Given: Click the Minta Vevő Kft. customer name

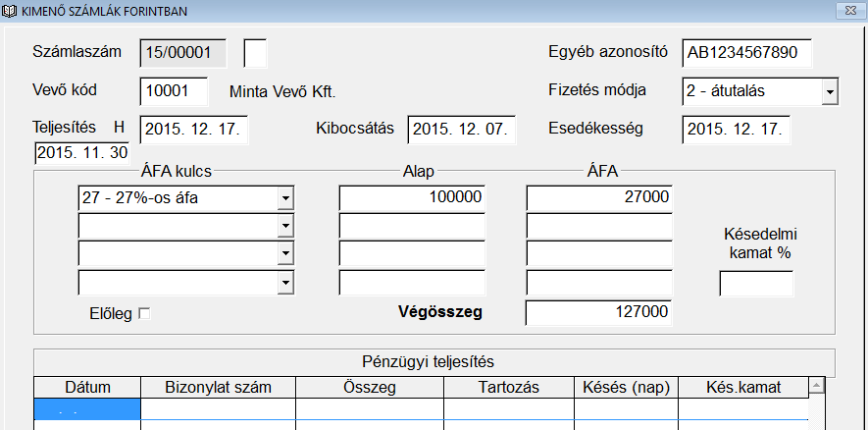Looking at the screenshot, I should pos(282,92).
